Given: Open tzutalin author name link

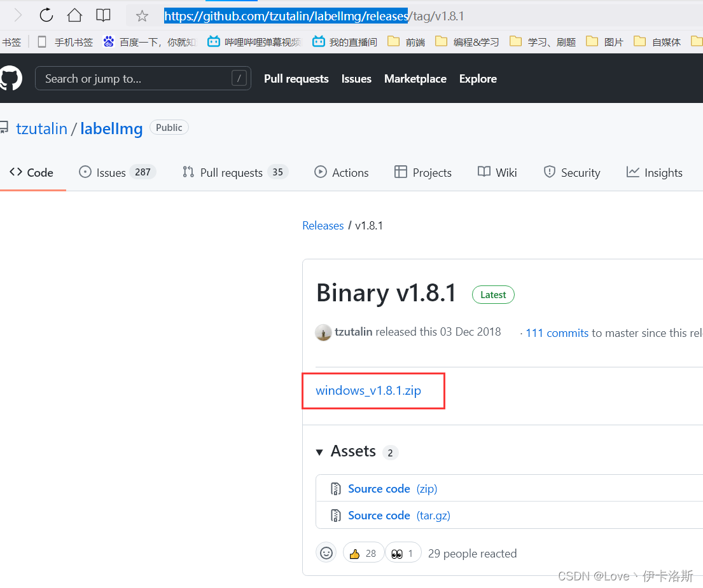Looking at the screenshot, I should point(353,332).
